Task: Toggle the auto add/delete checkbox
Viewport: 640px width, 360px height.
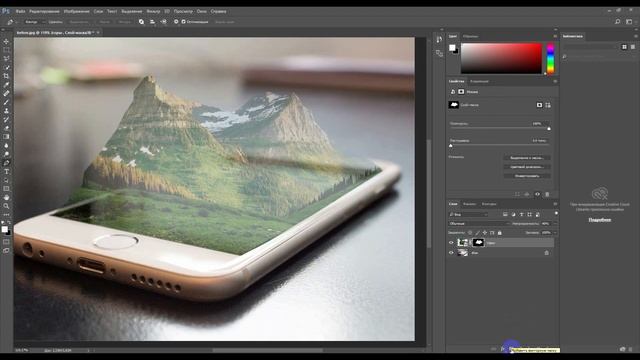Action: [183, 22]
